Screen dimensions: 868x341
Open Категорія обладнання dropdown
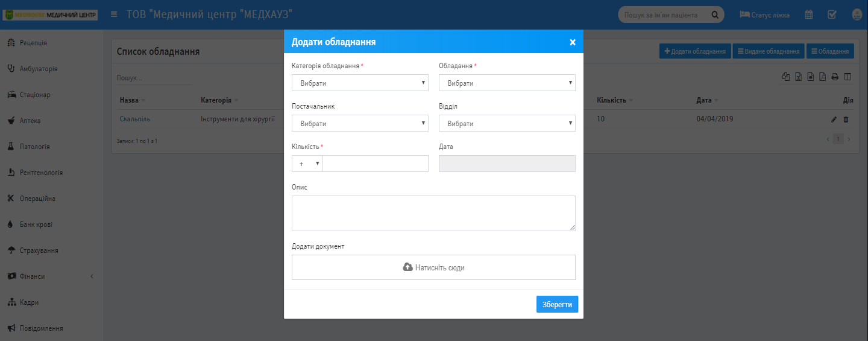pyautogui.click(x=360, y=83)
